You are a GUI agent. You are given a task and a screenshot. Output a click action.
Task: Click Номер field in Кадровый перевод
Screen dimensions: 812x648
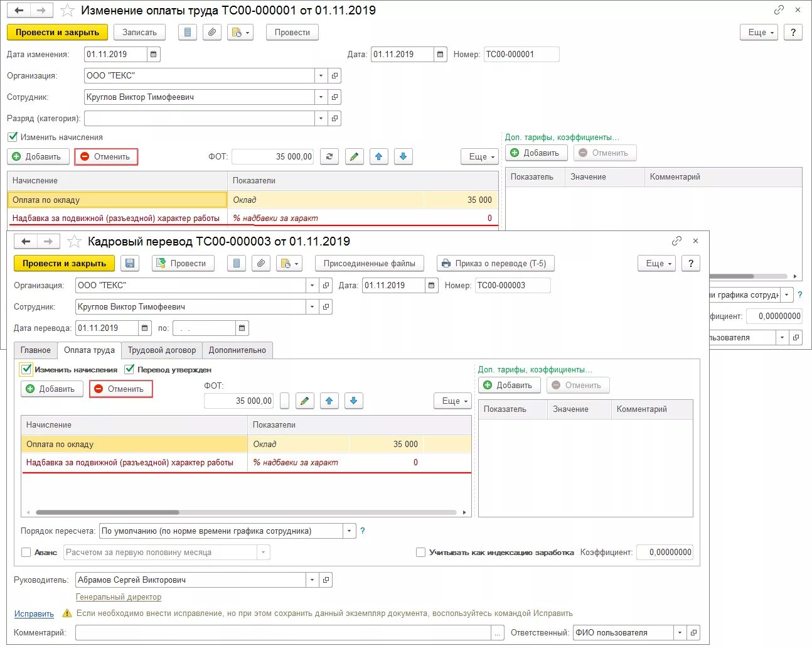(513, 286)
